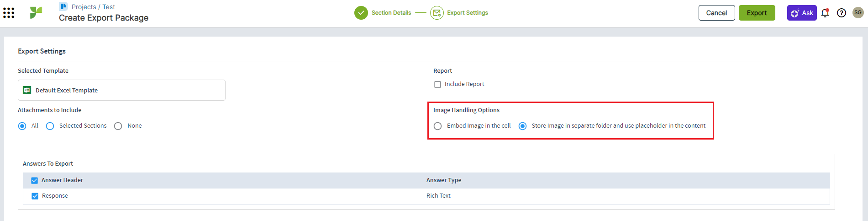Click the blue project icon beside Projects

coord(63,6)
